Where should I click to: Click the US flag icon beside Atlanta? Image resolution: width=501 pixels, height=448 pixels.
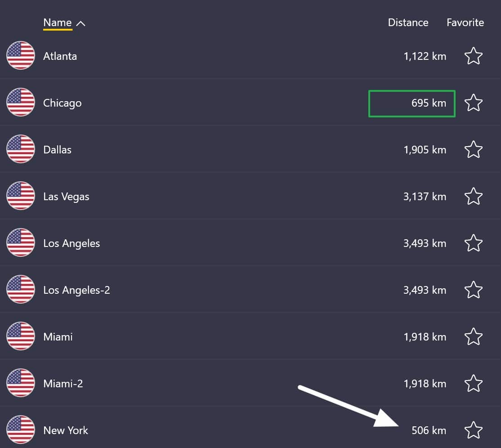[21, 56]
